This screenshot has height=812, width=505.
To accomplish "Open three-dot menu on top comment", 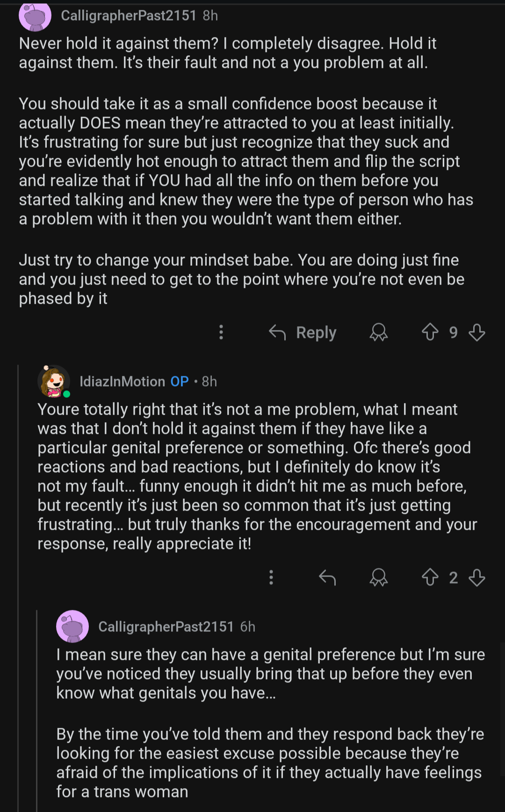I will 221,332.
